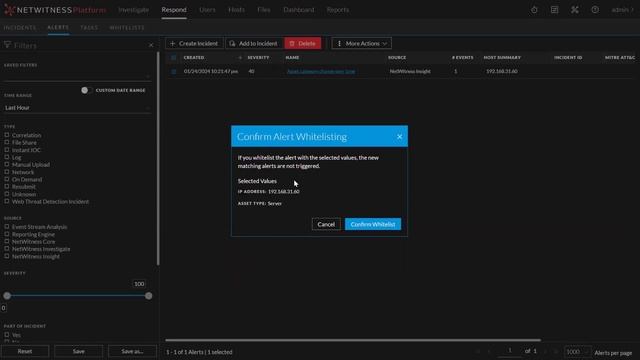This screenshot has width=640, height=360.
Task: Open the admin user menu
Action: click(x=622, y=10)
